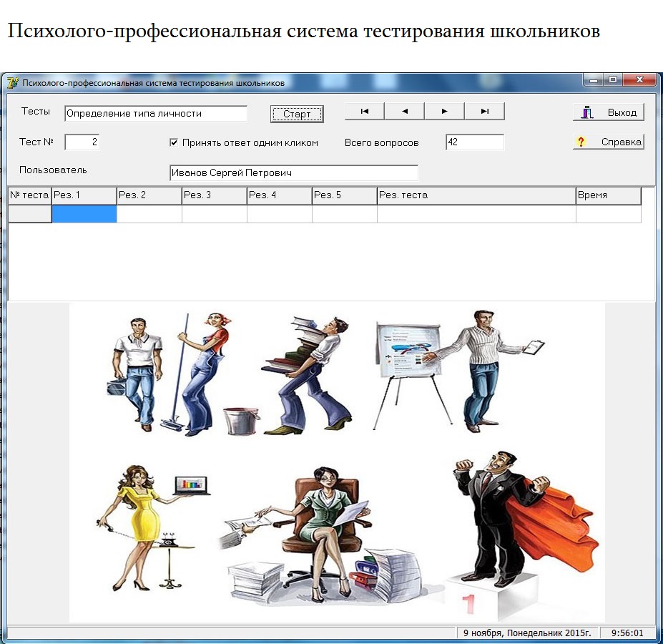The image size is (663, 644).
Task: Select the highlighted blue cell under Рез. 1
Action: point(84,214)
